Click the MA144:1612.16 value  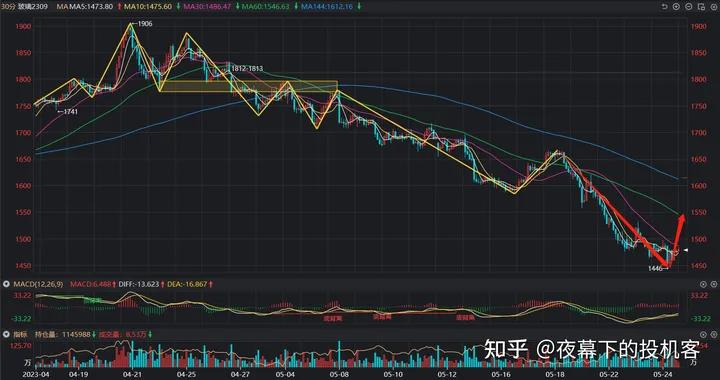(327, 6)
